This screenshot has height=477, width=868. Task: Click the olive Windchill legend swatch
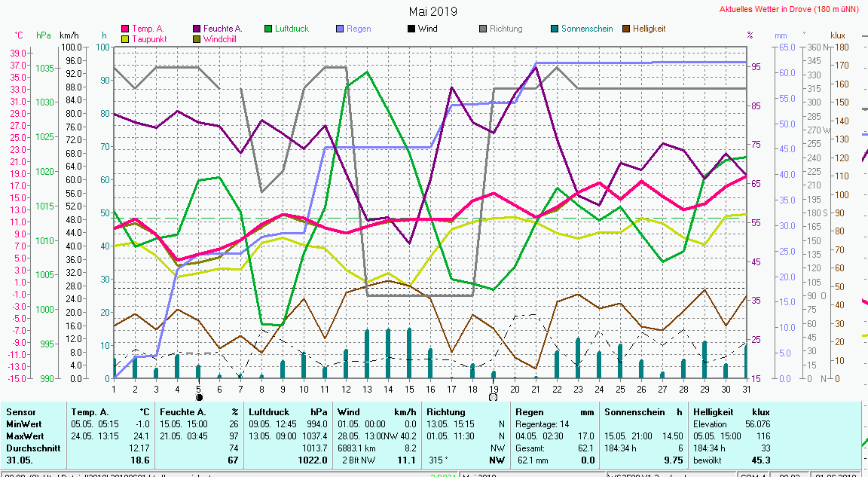coord(197,39)
